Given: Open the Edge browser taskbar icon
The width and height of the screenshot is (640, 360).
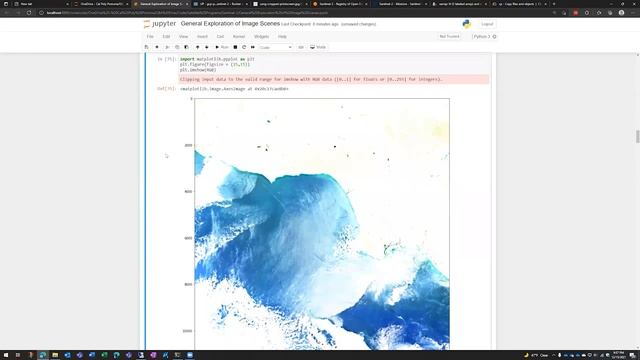Looking at the screenshot, I should (43, 355).
